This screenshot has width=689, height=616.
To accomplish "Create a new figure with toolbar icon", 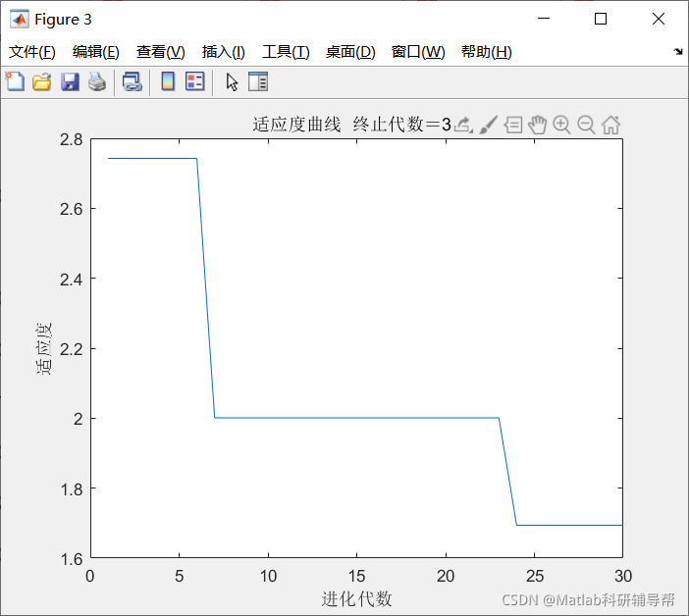I will pyautogui.click(x=15, y=81).
